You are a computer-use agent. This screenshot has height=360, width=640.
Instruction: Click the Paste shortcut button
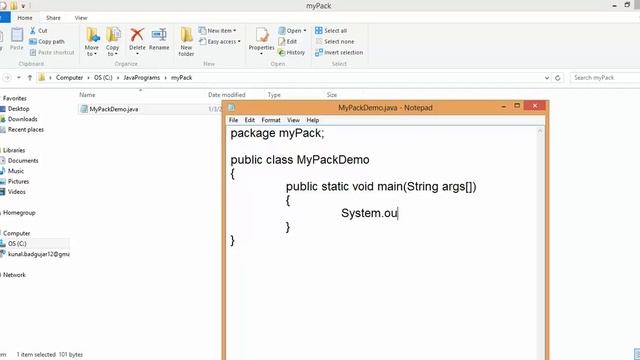tap(52, 52)
